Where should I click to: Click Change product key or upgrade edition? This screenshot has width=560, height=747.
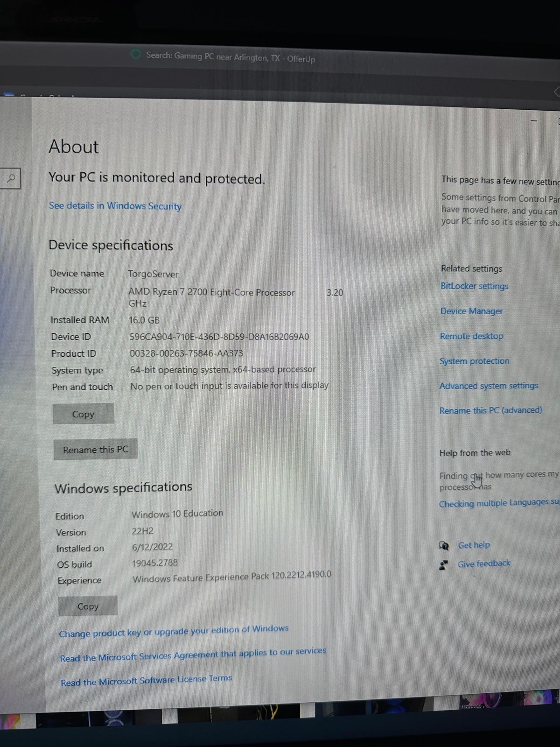point(174,631)
